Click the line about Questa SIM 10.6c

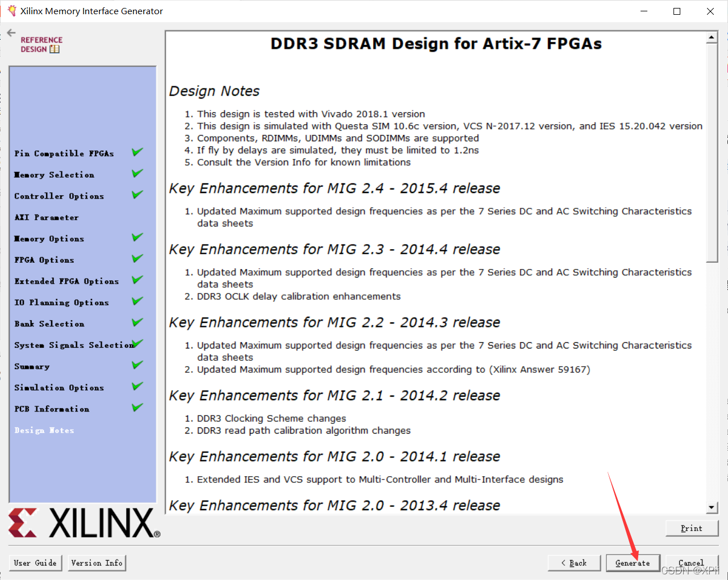pos(450,126)
